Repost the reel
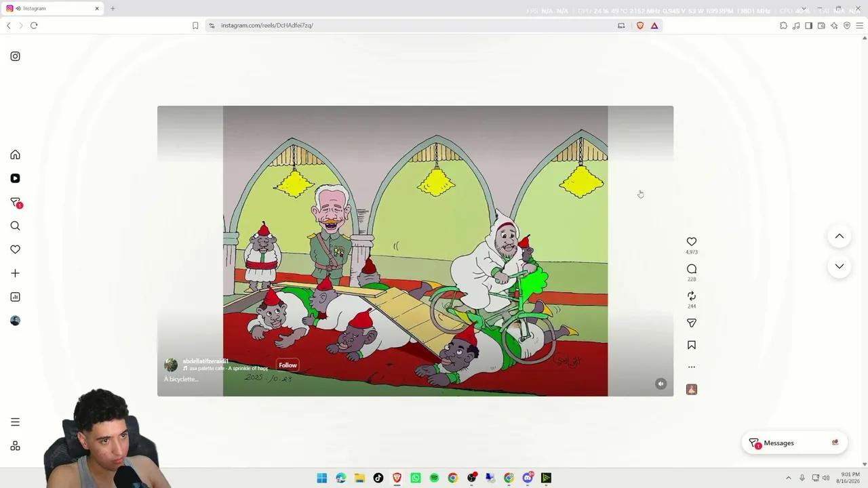This screenshot has width=868, height=488. click(x=692, y=296)
